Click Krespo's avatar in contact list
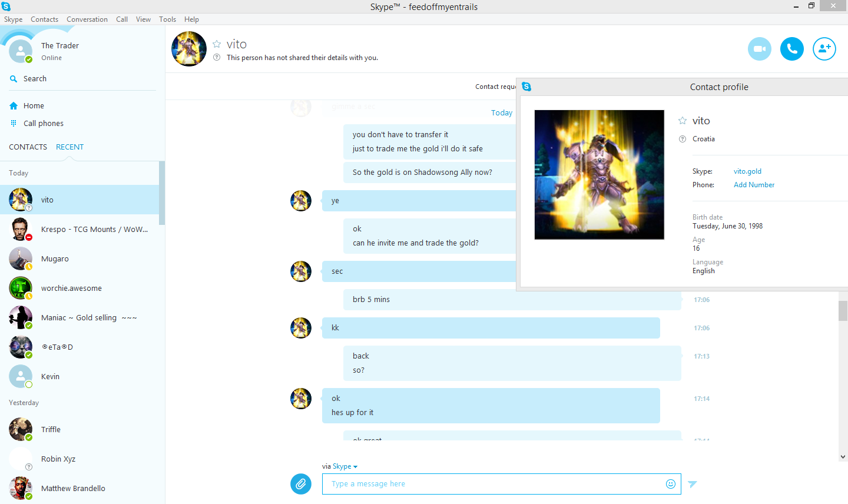This screenshot has width=848, height=504. [21, 229]
